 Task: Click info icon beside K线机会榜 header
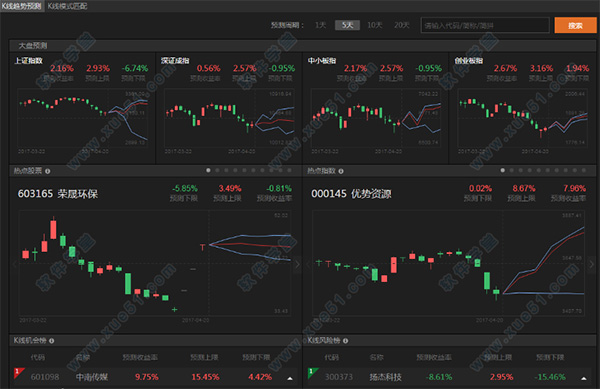(51, 340)
